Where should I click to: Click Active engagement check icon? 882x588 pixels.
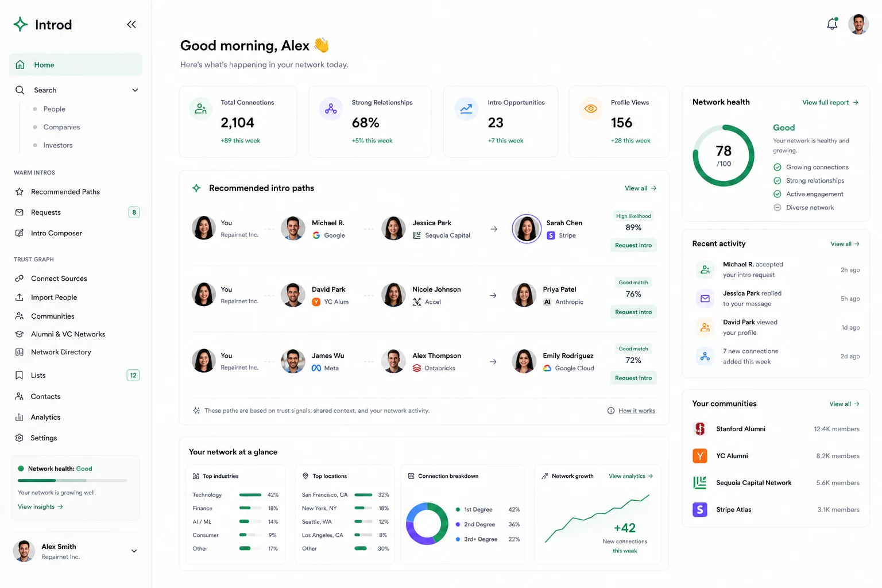pyautogui.click(x=777, y=194)
